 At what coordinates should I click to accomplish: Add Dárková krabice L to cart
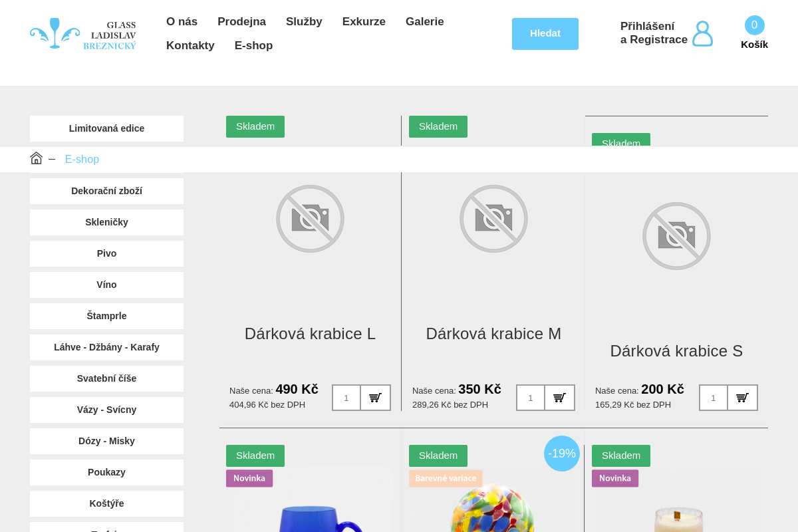pos(376,398)
